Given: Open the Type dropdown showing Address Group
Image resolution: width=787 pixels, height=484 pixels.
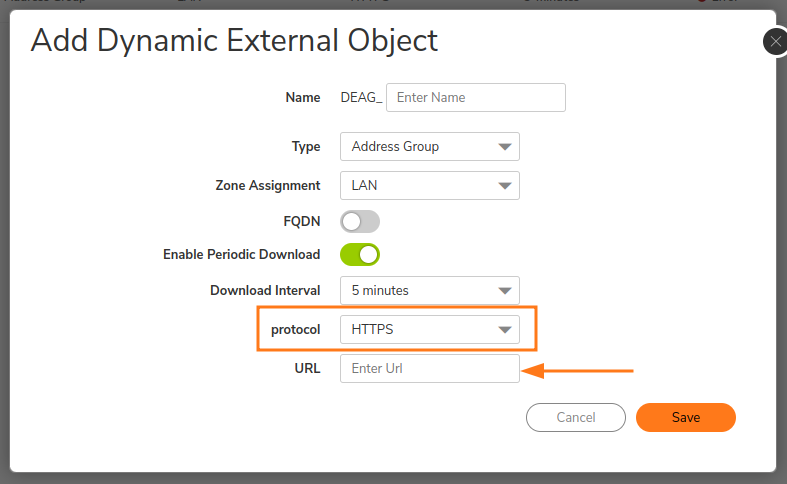Looking at the screenshot, I should coord(429,147).
